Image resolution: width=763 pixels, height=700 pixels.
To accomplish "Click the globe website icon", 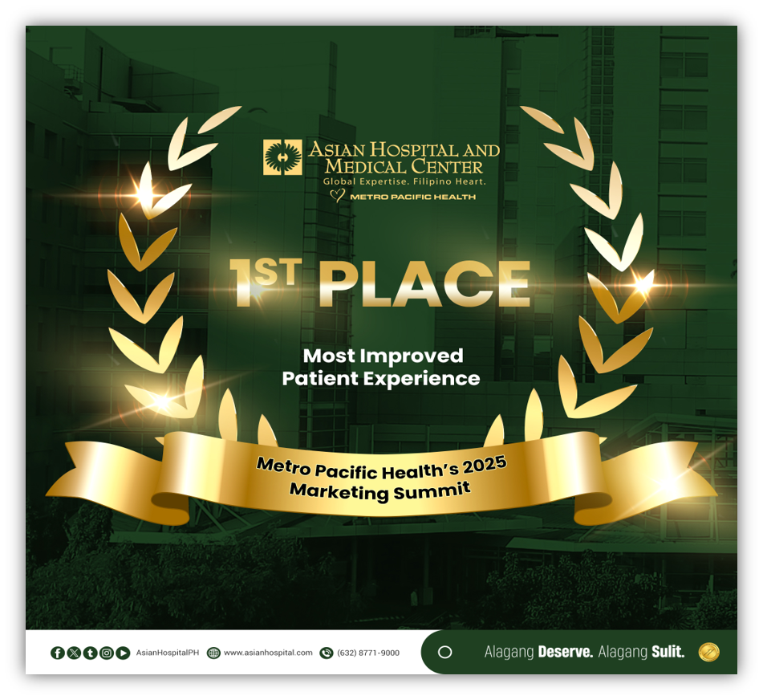I will click(213, 653).
